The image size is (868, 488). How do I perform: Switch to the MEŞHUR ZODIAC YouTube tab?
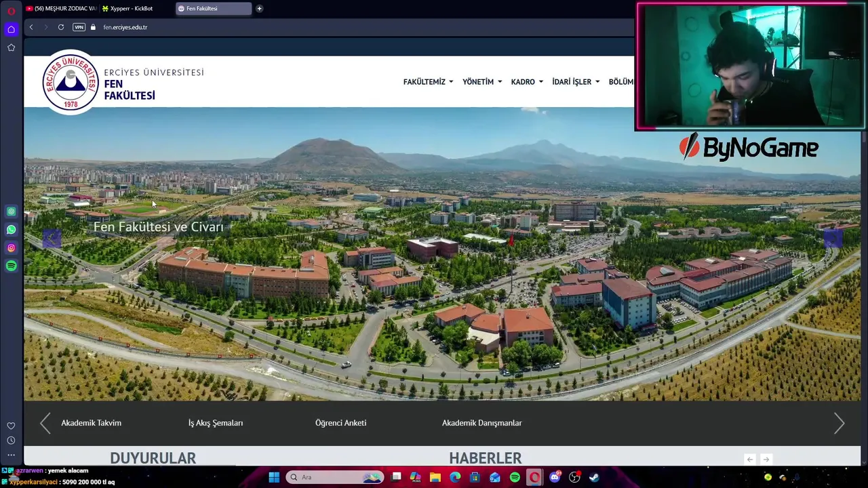coord(61,8)
